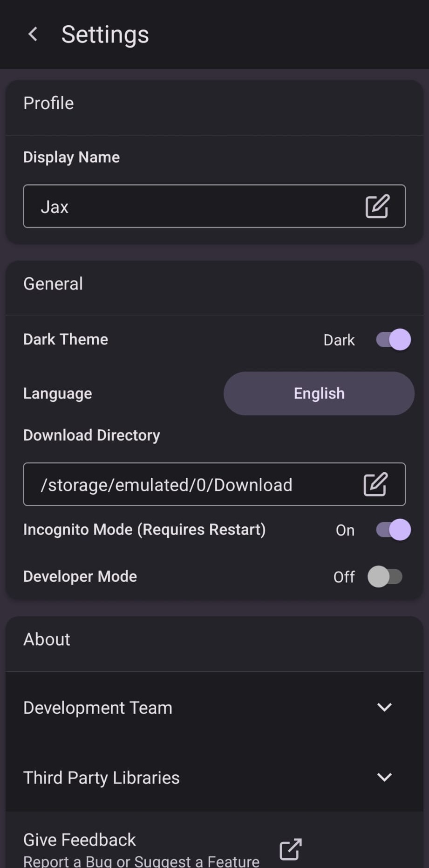The height and width of the screenshot is (868, 429).
Task: Click the Third Party Libraries row label
Action: click(102, 778)
